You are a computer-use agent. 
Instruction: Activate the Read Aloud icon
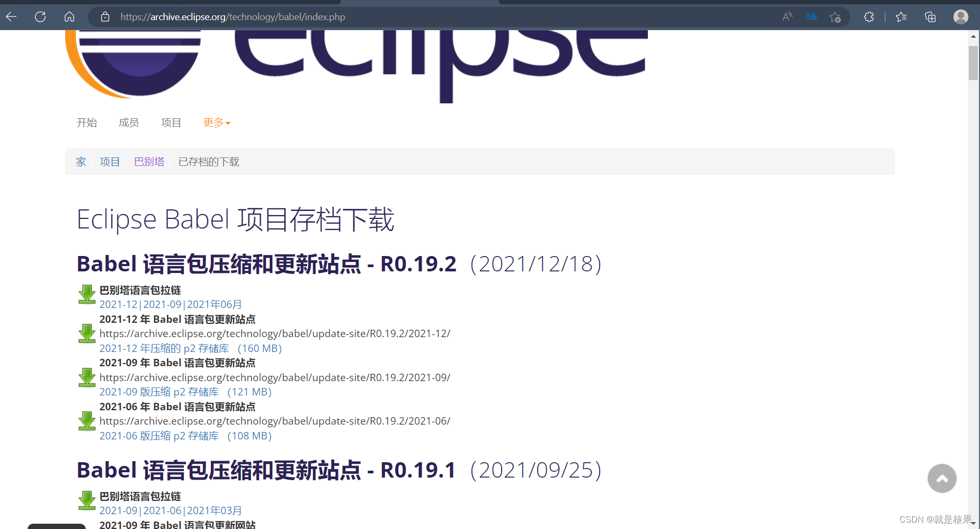(x=787, y=16)
